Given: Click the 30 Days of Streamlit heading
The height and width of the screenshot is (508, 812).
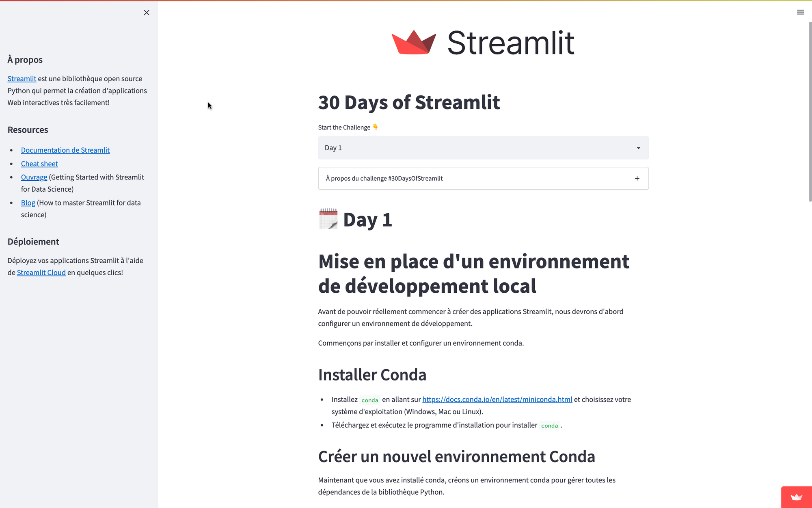Looking at the screenshot, I should [x=409, y=102].
